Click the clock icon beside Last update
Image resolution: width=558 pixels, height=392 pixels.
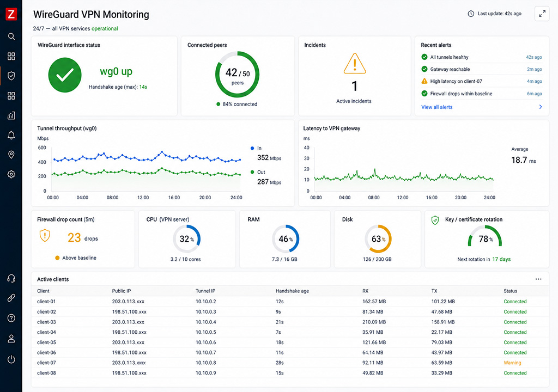[471, 14]
